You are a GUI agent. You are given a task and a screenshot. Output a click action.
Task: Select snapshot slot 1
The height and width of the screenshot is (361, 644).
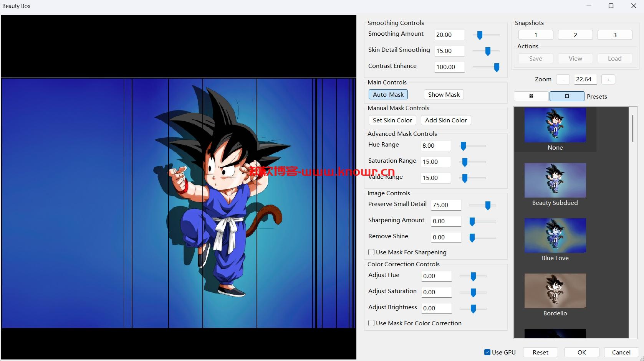coord(536,35)
